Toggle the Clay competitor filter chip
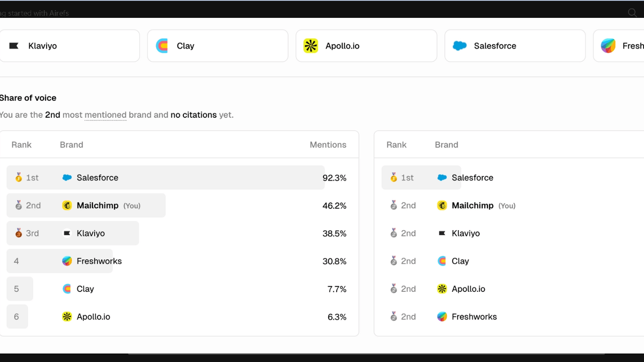The height and width of the screenshot is (362, 644). [218, 46]
